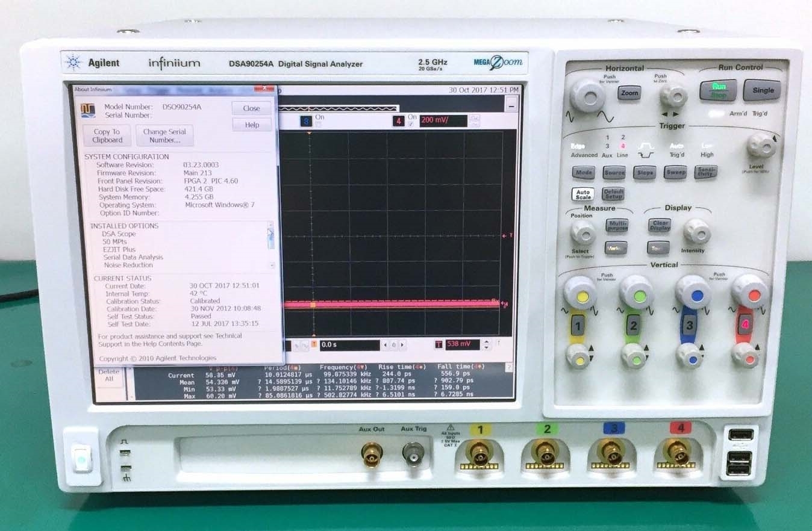Click the orange T icon left of 0.0 s
The width and height of the screenshot is (812, 531).
(313, 345)
